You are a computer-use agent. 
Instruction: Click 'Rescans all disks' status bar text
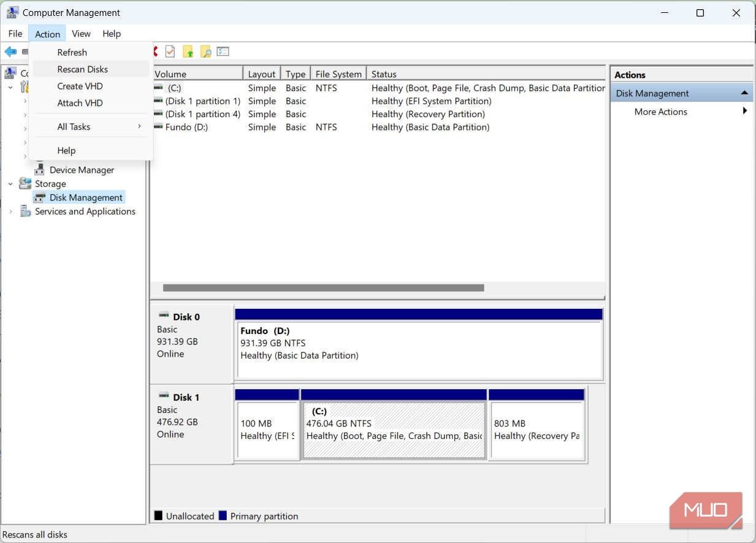[x=35, y=534]
